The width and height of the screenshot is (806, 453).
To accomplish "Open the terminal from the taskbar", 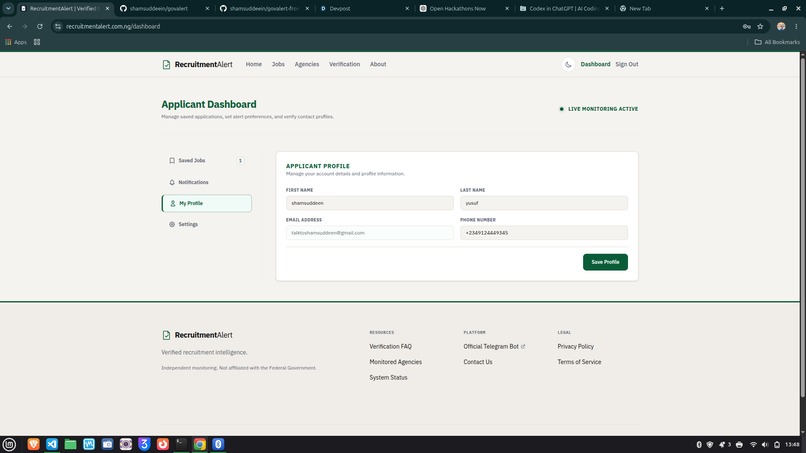I will click(x=181, y=444).
